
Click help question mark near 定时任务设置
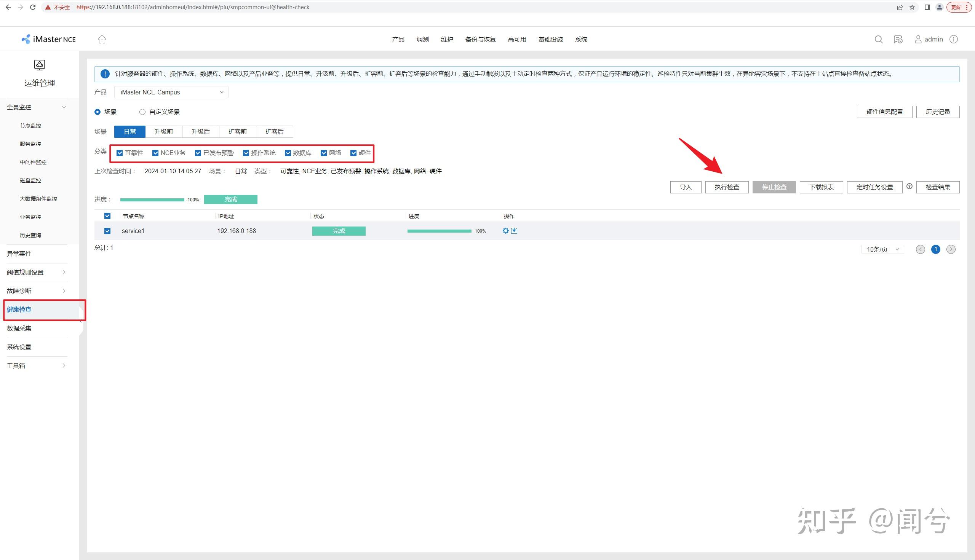pos(909,187)
